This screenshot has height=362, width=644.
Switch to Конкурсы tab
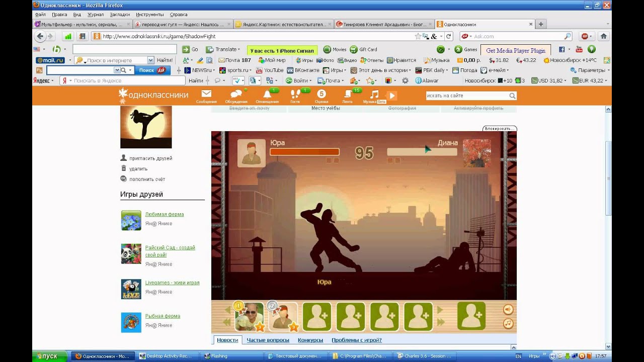tap(310, 340)
